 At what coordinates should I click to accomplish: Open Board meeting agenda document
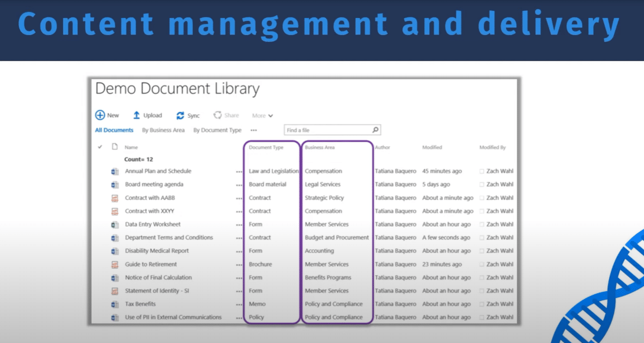coord(154,184)
